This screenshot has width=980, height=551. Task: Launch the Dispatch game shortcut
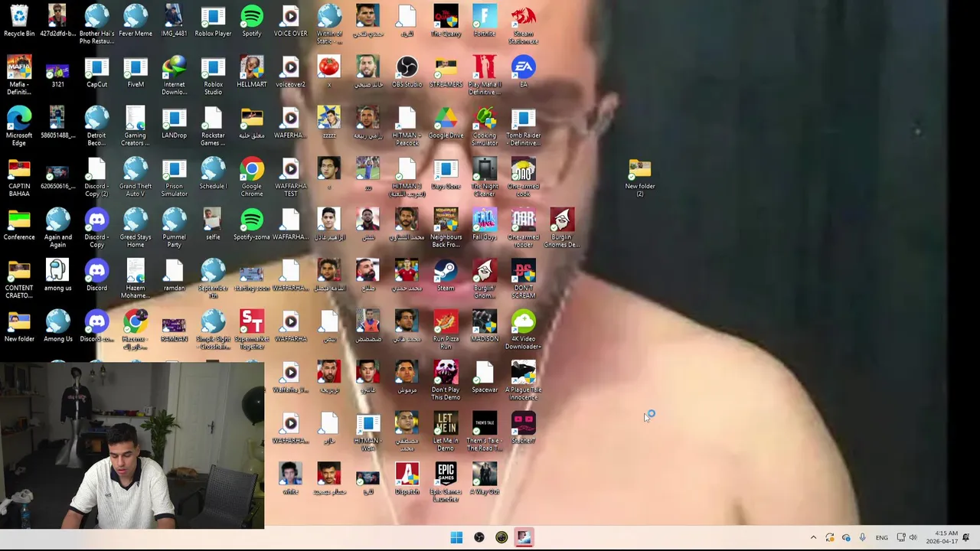(x=407, y=478)
